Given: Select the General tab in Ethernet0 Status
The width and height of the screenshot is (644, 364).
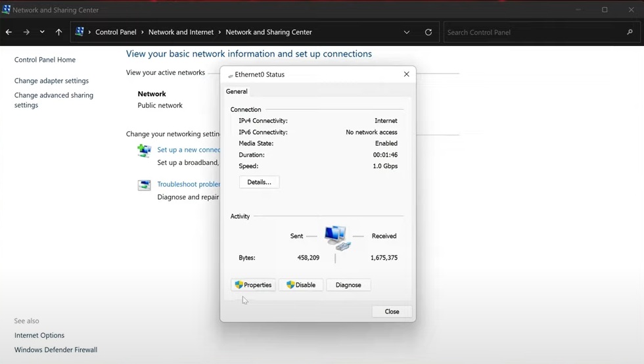Looking at the screenshot, I should pos(237,91).
